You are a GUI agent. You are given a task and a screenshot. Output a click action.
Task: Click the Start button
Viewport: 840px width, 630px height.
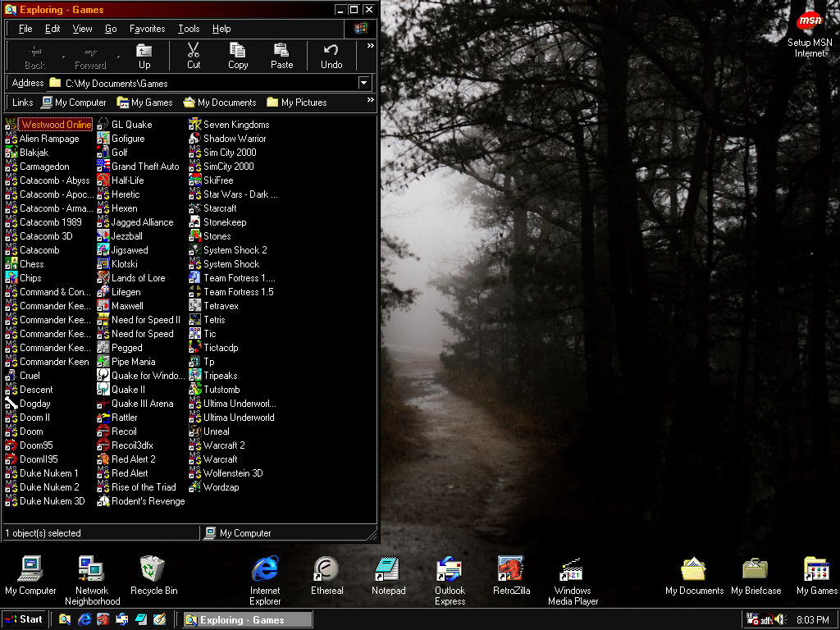click(24, 619)
